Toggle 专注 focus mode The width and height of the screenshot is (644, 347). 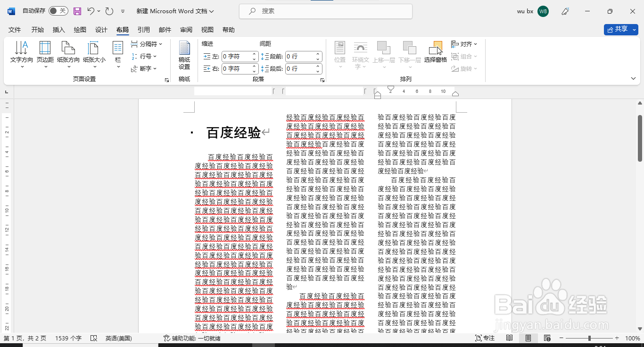[x=485, y=338]
